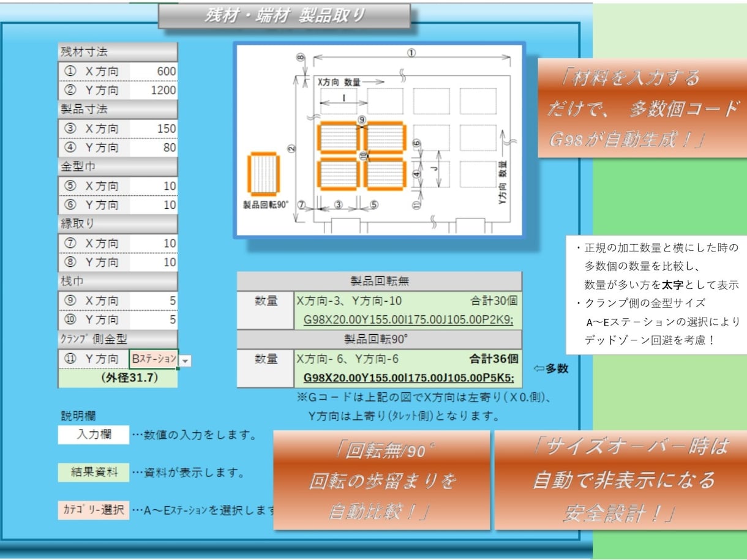Screen dimensions: 747x560
Task: Click the 説明欄 label
Action: coord(78,416)
